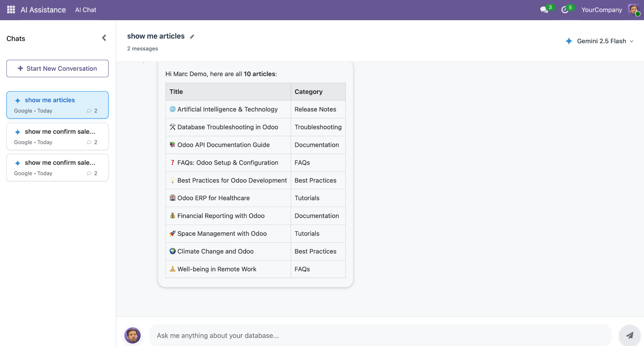This screenshot has width=644, height=346.
Task: Open the conversations messages icon with badge 3
Action: pyautogui.click(x=544, y=10)
